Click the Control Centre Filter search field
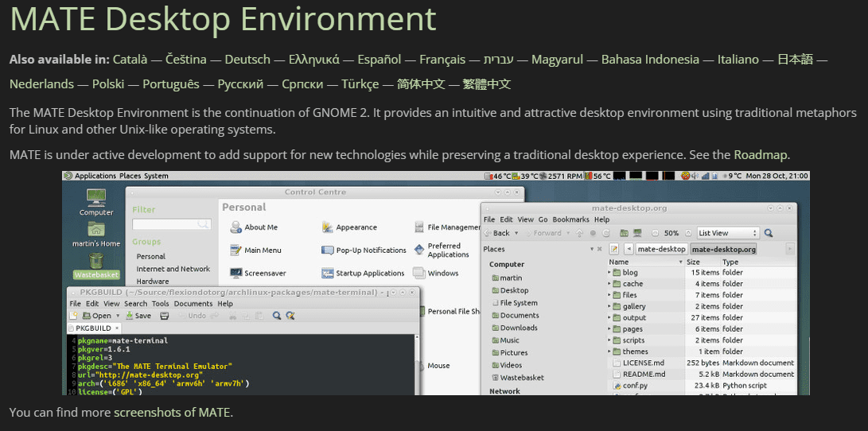Viewport: 868px width, 431px height. [x=170, y=225]
